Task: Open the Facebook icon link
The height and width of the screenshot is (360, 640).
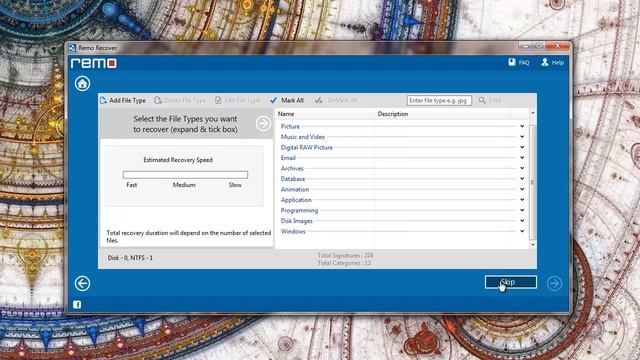Action: pos(77,304)
